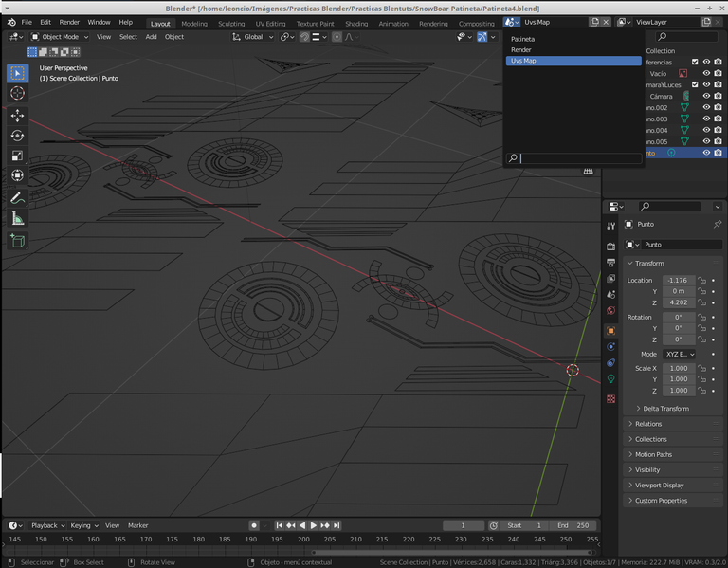Open the Output properties tab
The width and height of the screenshot is (728, 568).
point(611,263)
